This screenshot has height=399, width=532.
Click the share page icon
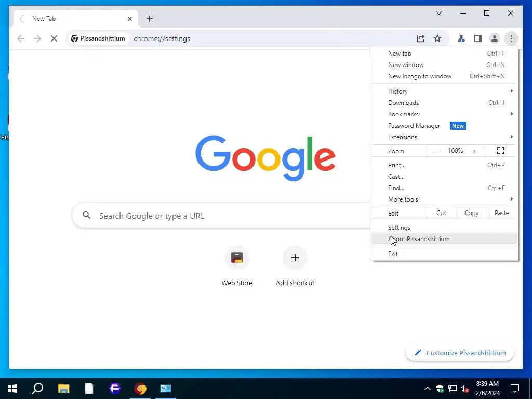pyautogui.click(x=420, y=38)
